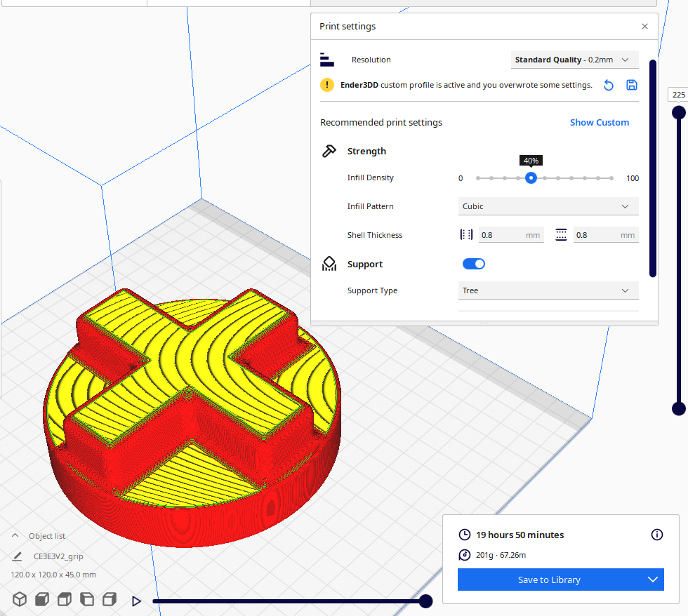The image size is (688, 616).
Task: Save the custom profile via floppy disk icon
Action: click(631, 85)
